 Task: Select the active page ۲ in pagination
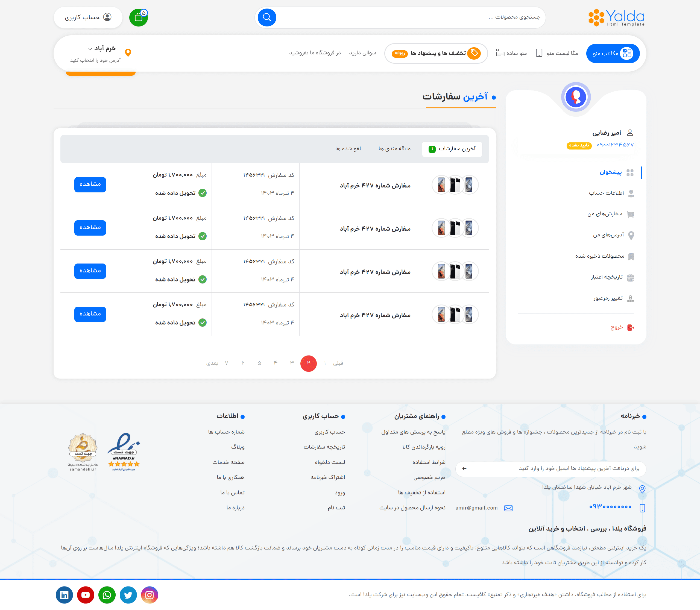[x=309, y=363]
